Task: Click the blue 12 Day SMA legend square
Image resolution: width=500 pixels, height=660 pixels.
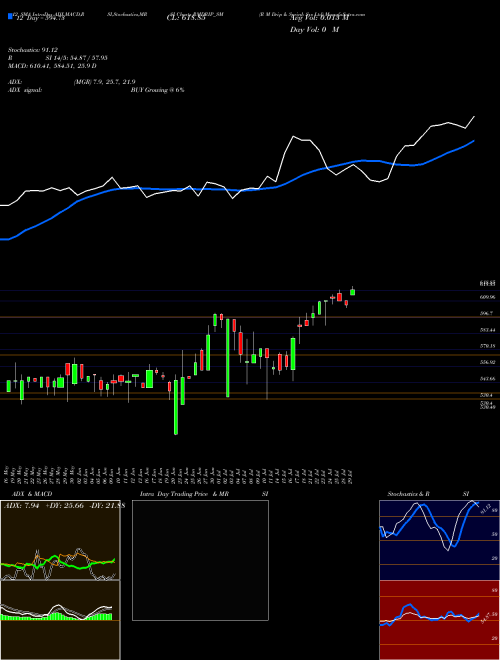Action: (10, 16)
